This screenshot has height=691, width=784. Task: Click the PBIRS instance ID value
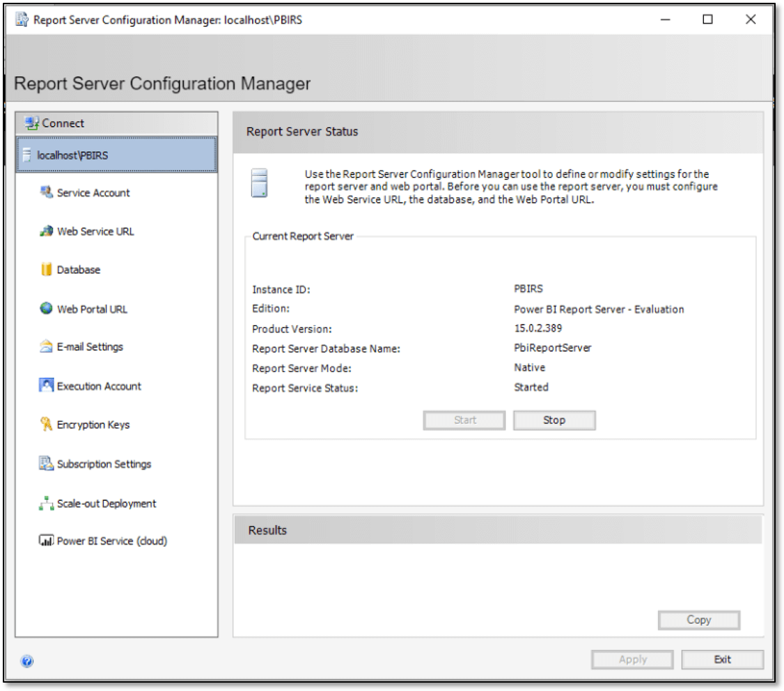click(x=528, y=288)
